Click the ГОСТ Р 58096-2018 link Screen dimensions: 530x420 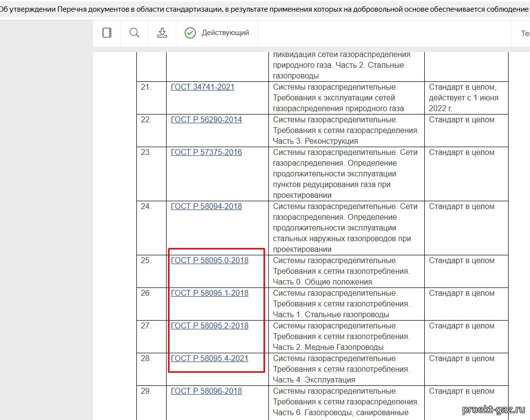click(x=206, y=391)
